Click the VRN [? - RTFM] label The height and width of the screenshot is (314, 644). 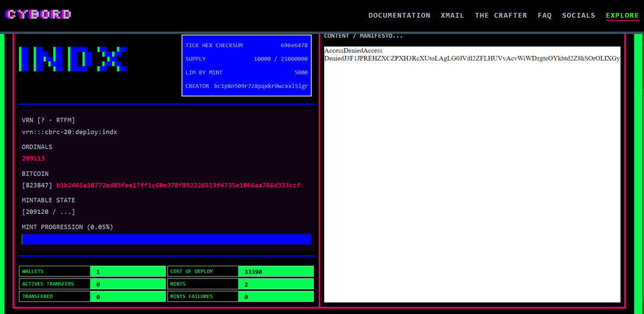[x=48, y=120]
